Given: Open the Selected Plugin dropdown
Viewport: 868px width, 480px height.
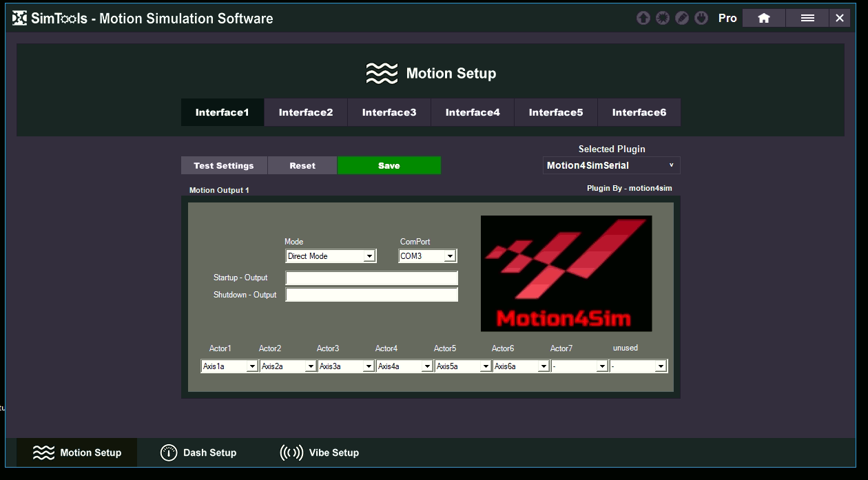Looking at the screenshot, I should tap(611, 165).
